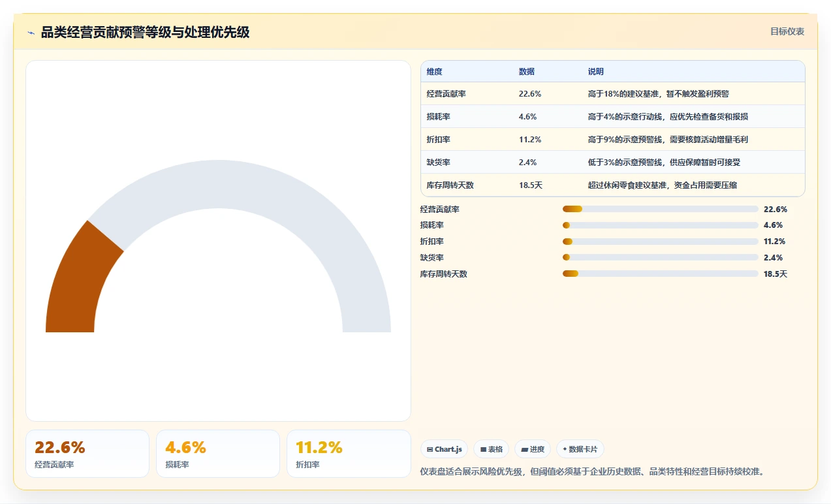
Task: Click the 22.6% value in the table
Action: (x=530, y=94)
